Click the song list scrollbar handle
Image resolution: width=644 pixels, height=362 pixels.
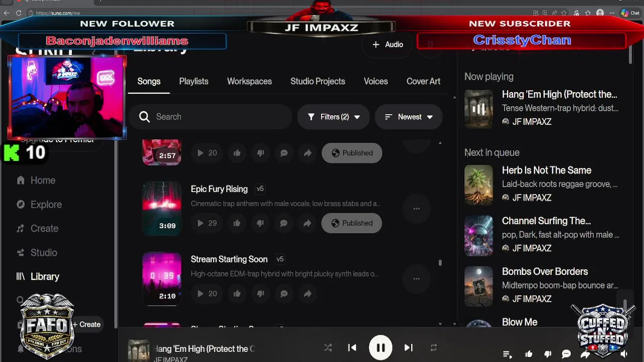[x=440, y=262]
